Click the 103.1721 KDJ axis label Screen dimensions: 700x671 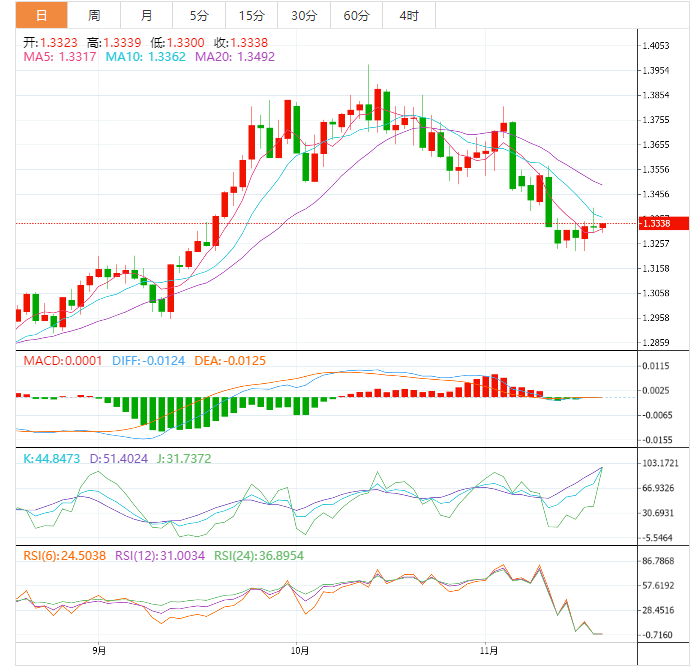(660, 463)
